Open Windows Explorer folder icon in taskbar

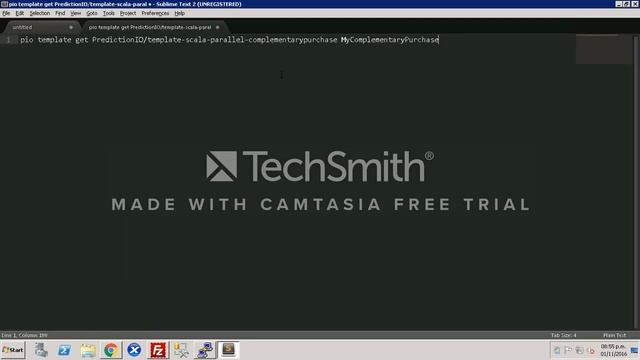pyautogui.click(x=88, y=350)
